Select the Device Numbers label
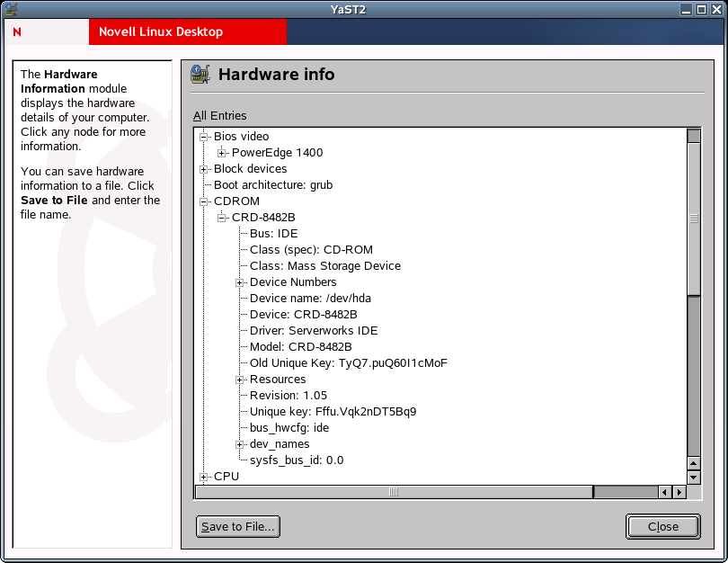Screen dimensions: 728x563 click(x=293, y=282)
